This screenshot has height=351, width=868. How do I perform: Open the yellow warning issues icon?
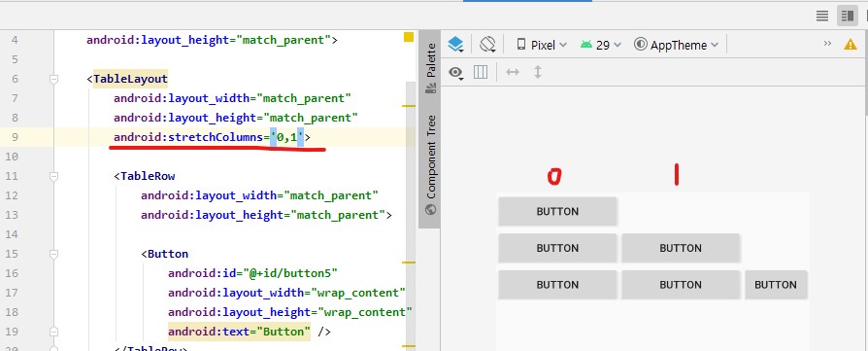click(x=851, y=45)
